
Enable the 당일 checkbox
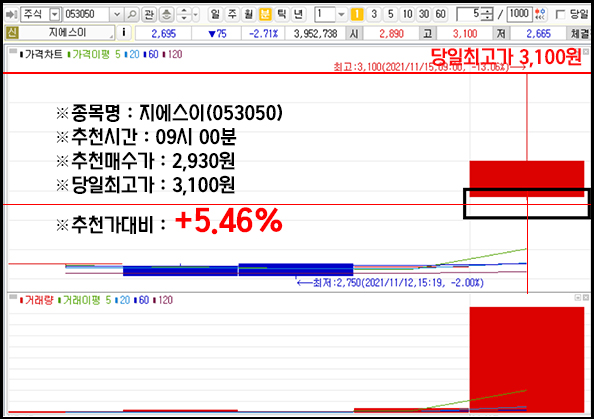560,15
